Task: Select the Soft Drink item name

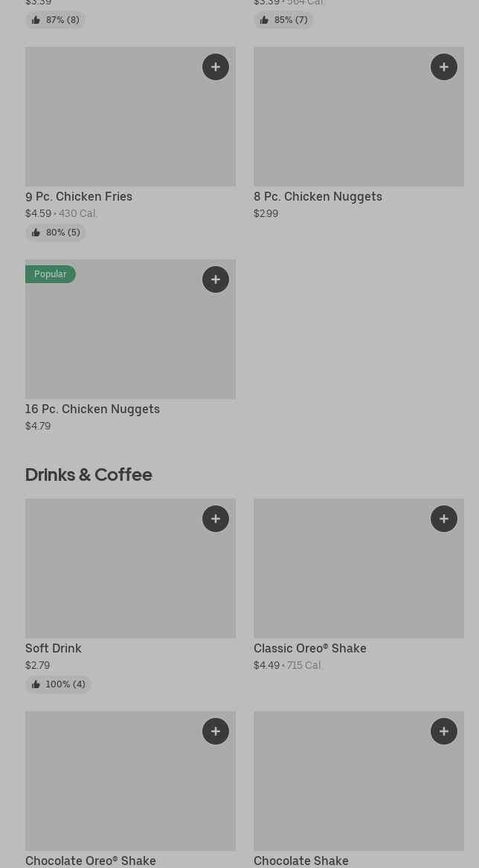Action: 54,649
